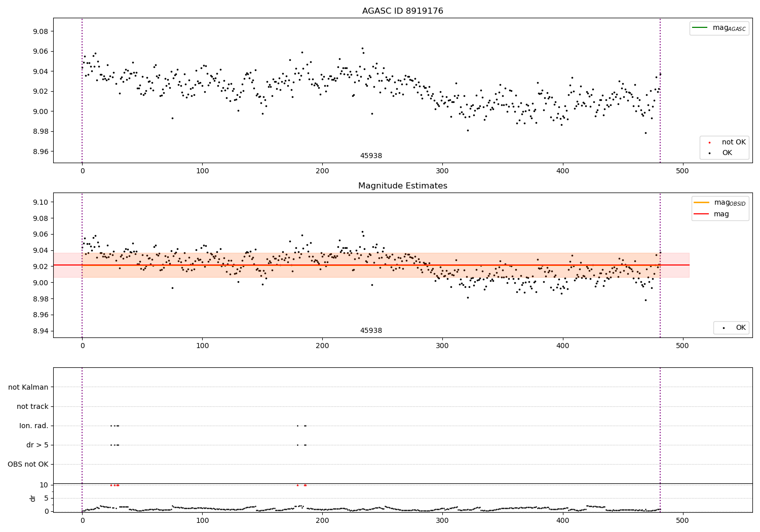Click the "300" x tick under Magnitude Estimates plot
Screen dimensions: 760x532
(x=442, y=346)
